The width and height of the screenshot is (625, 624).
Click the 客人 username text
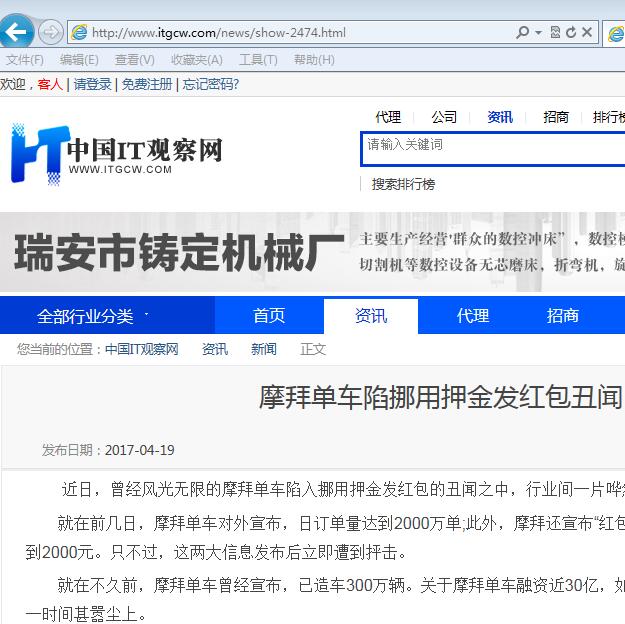[50, 84]
